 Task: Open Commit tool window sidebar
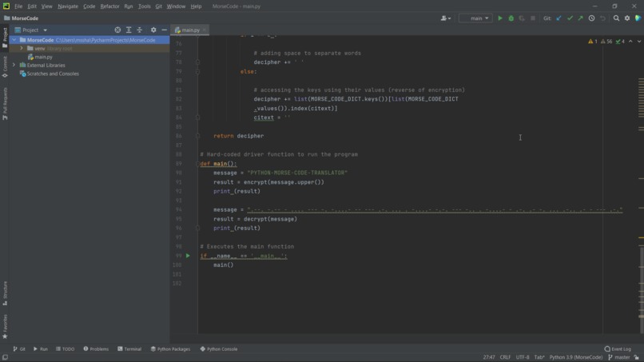[5, 67]
